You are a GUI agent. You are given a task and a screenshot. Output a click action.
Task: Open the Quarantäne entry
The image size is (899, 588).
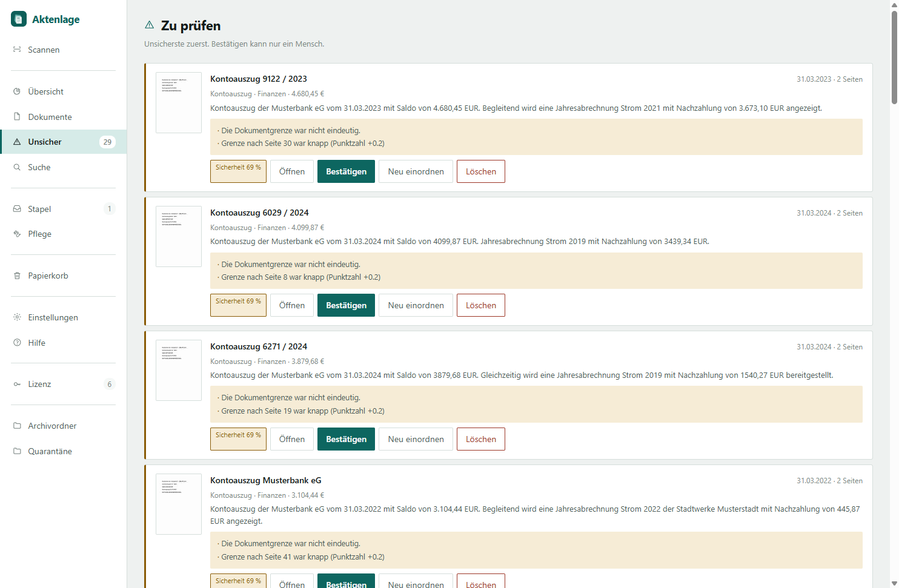[63, 451]
